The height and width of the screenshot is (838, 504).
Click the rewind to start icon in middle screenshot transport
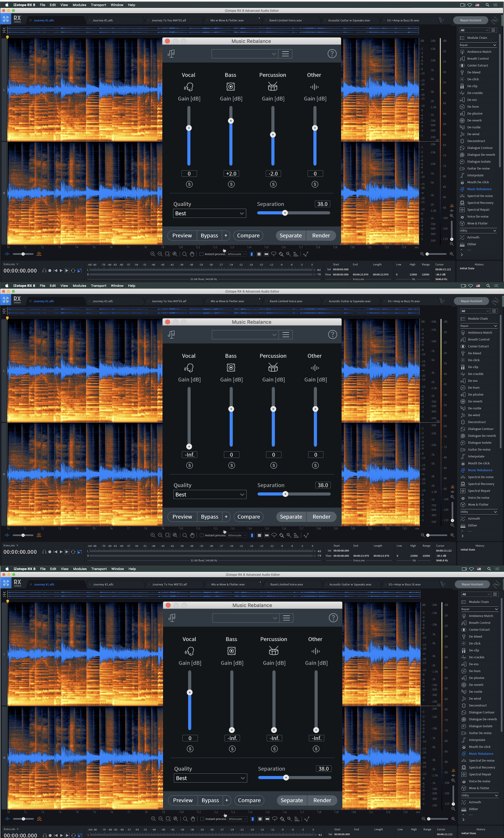tap(55, 552)
